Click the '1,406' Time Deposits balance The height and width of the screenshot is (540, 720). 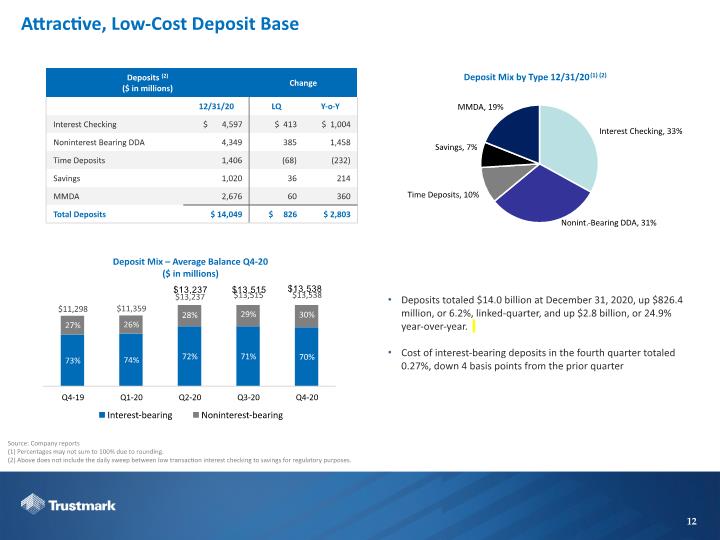click(232, 160)
